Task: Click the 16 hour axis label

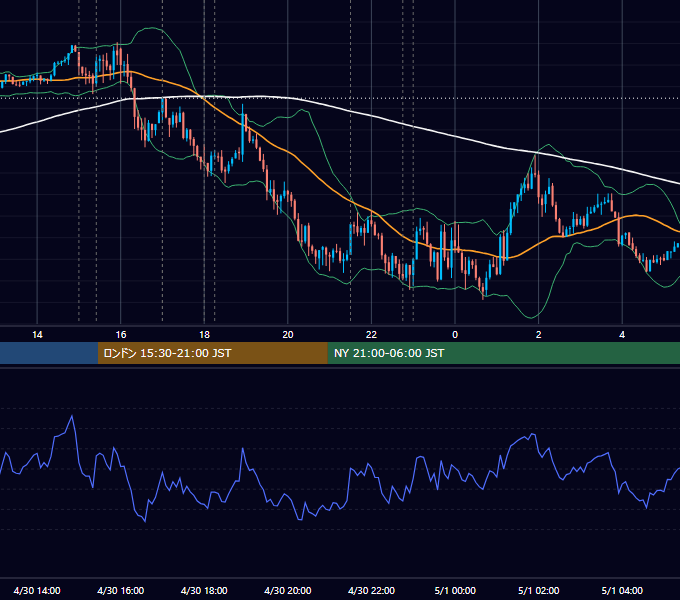Action: (121, 335)
